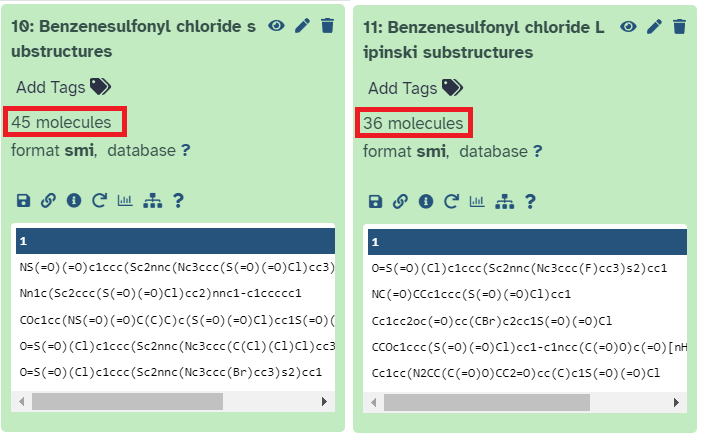Open info icon on dataset 10
This screenshot has width=705, height=438.
point(74,201)
